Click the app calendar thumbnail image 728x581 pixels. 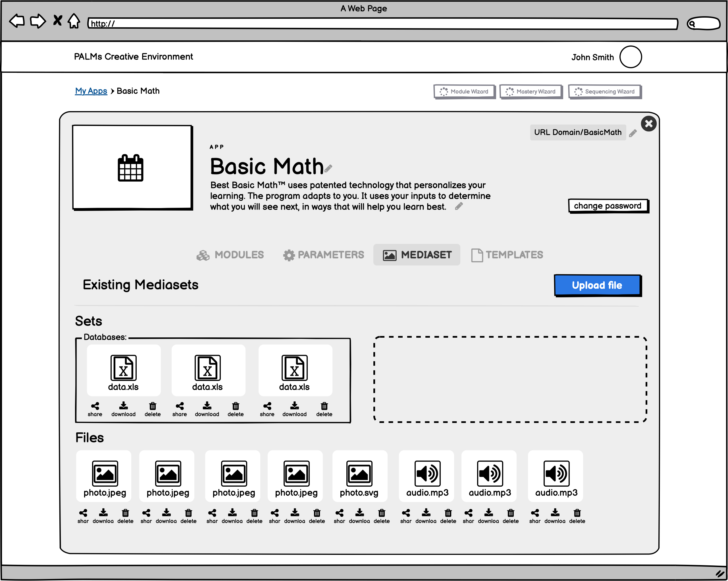(132, 167)
